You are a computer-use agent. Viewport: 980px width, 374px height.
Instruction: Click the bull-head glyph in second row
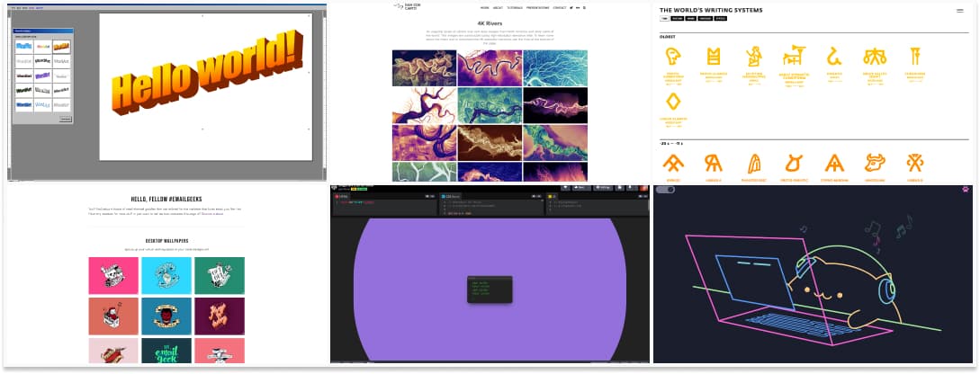pyautogui.click(x=874, y=163)
